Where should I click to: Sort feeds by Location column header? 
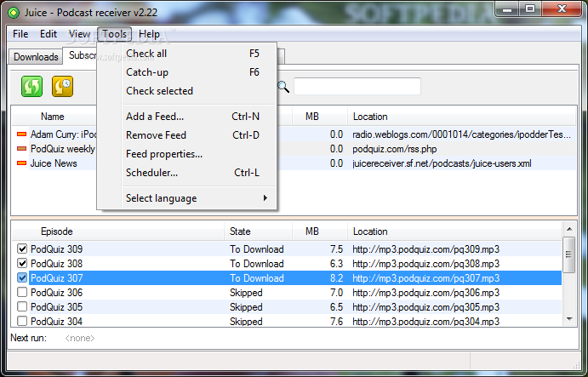tap(461, 117)
